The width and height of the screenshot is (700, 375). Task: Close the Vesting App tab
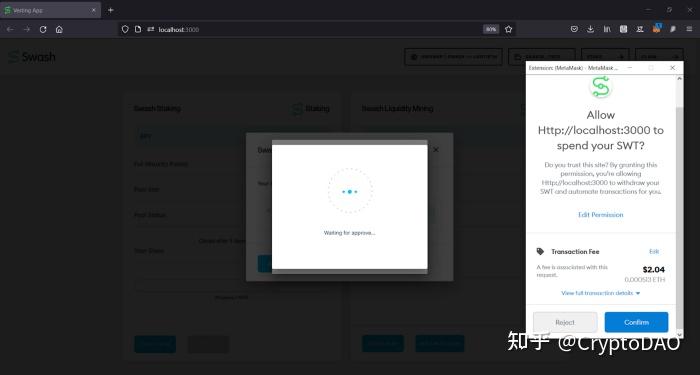point(94,10)
